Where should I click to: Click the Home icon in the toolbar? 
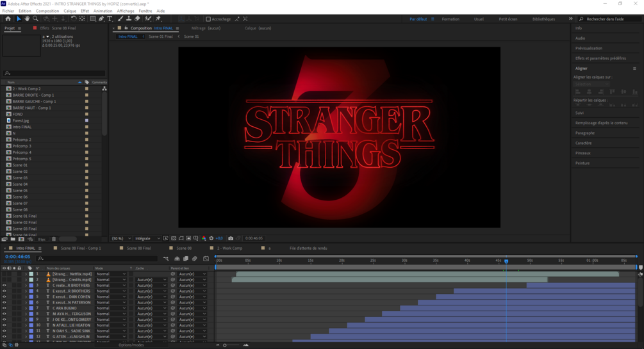pos(8,19)
